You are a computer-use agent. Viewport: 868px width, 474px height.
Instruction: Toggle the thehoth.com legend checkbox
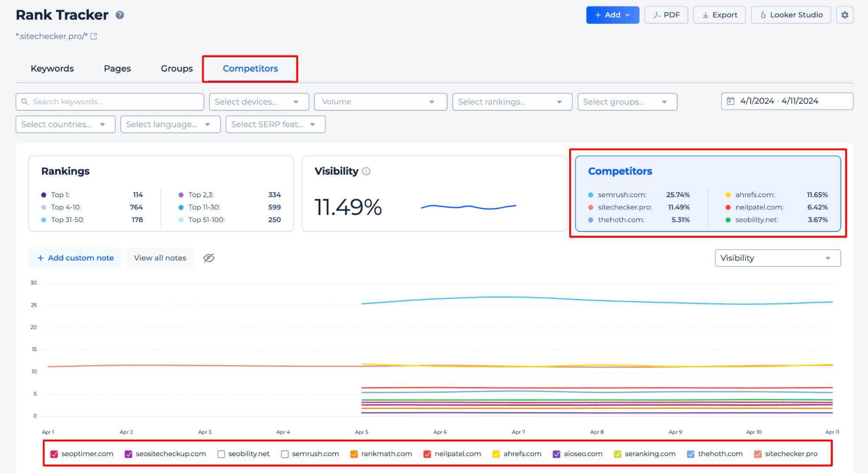[x=691, y=454]
